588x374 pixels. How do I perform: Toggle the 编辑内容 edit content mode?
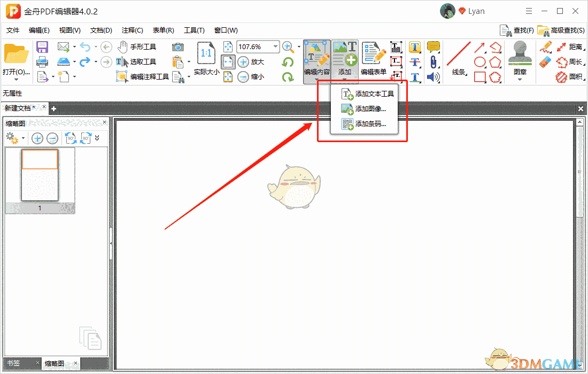click(x=316, y=60)
